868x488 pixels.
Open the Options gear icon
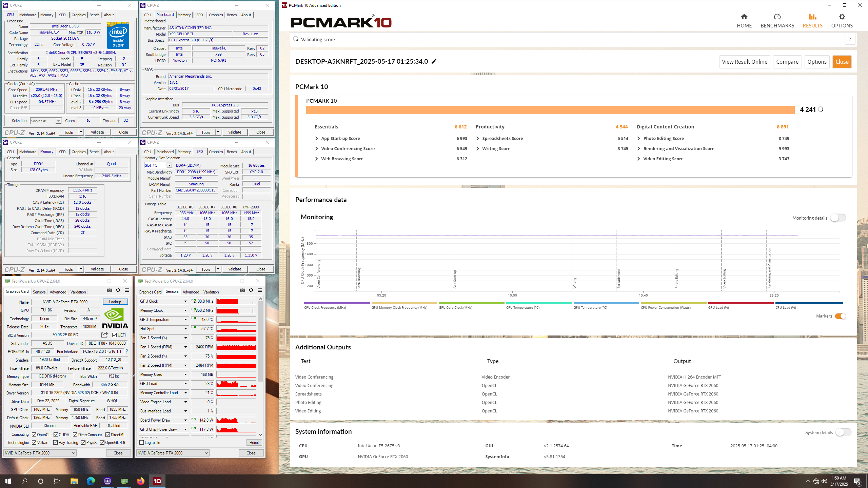pyautogui.click(x=842, y=17)
